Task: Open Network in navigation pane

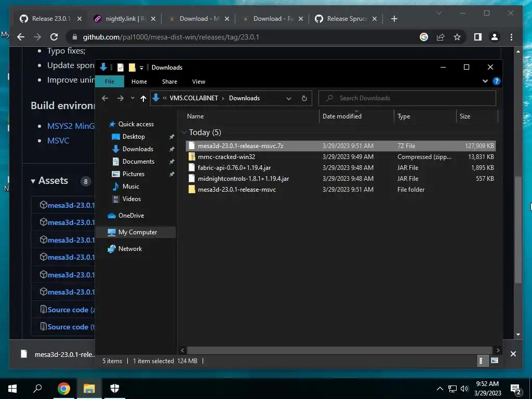Action: (130, 249)
